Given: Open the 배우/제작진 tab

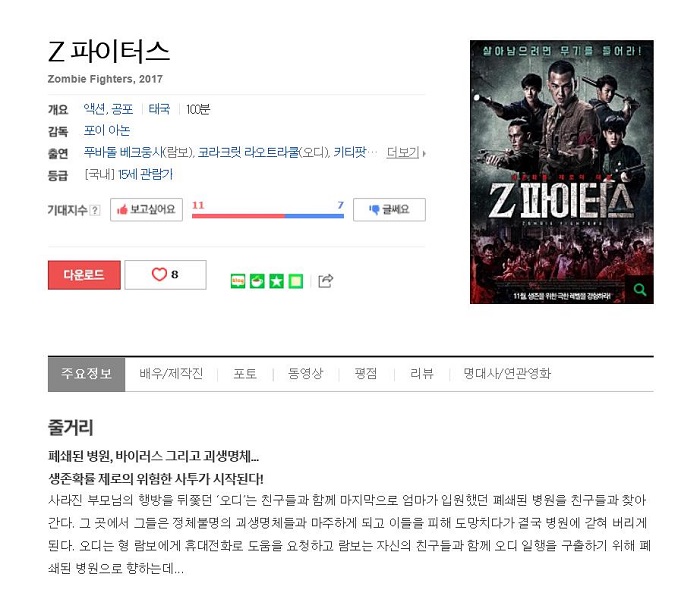Looking at the screenshot, I should (171, 373).
